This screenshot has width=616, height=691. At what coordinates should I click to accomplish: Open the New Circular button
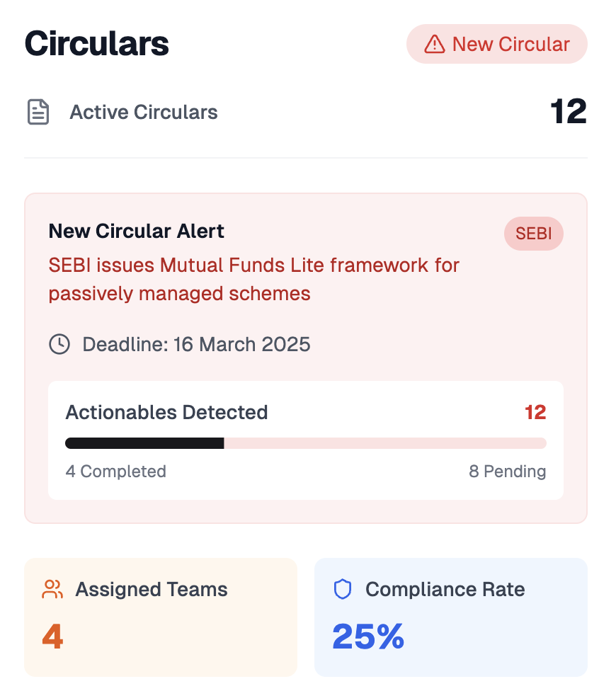496,44
